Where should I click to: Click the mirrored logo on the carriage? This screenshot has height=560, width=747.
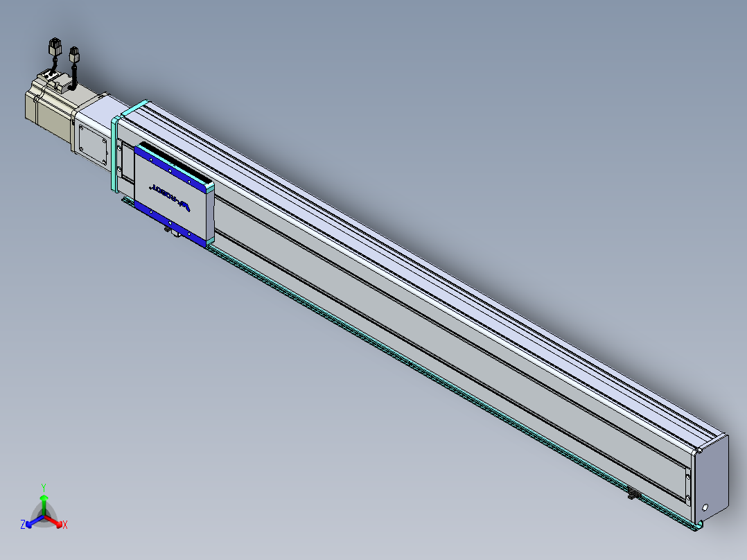coord(170,198)
